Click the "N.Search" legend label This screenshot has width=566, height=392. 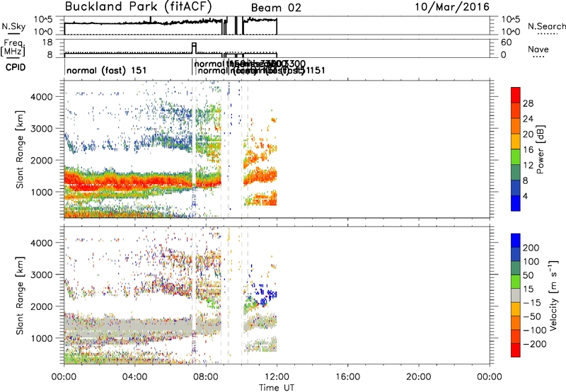point(546,26)
